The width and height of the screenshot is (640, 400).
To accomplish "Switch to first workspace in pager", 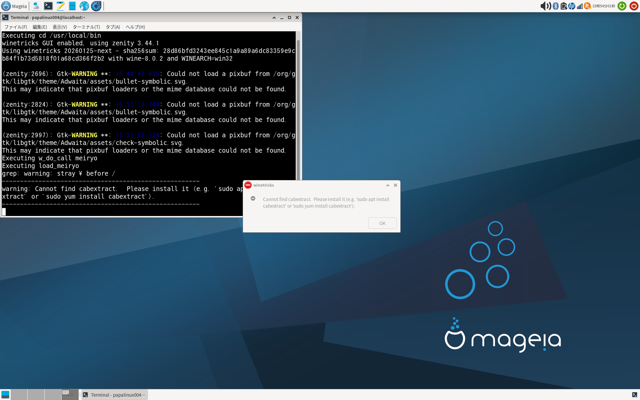I will (x=21, y=395).
